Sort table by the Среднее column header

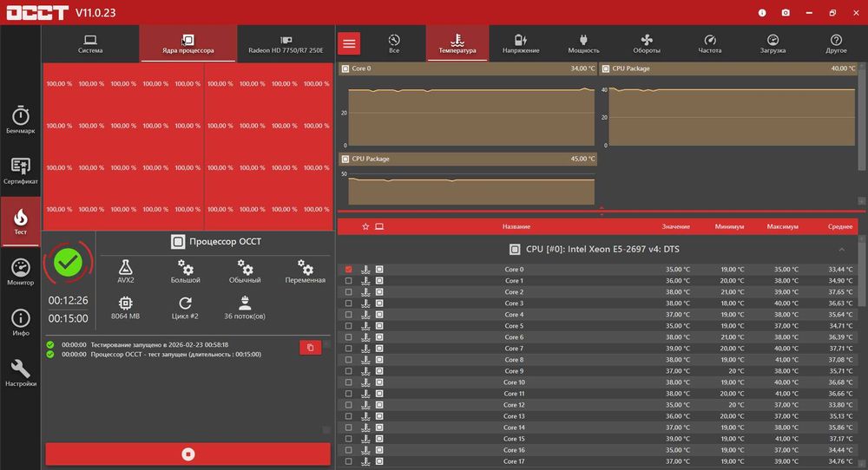[x=839, y=226]
